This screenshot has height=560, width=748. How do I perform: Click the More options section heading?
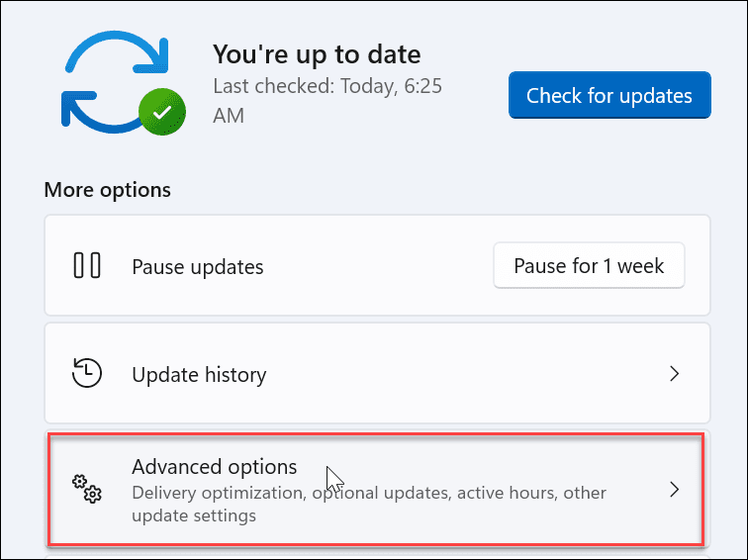(107, 189)
